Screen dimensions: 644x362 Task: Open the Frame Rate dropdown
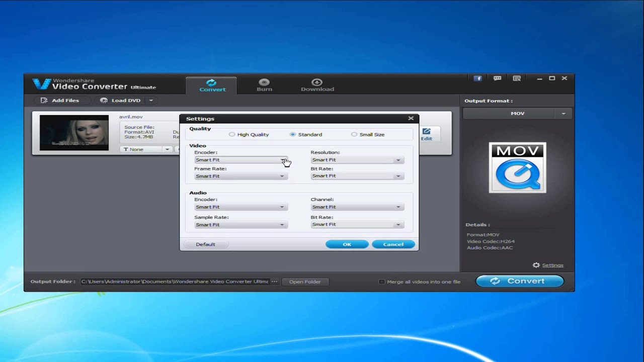tap(240, 176)
